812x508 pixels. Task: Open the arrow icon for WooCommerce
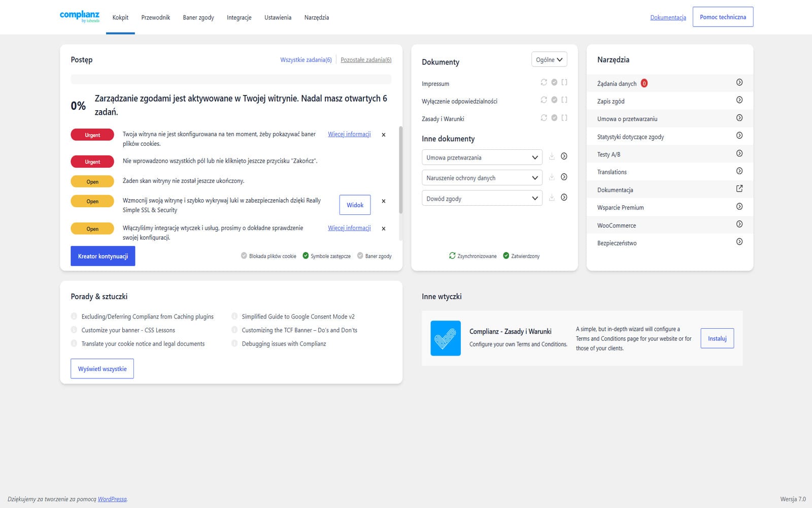tap(739, 224)
